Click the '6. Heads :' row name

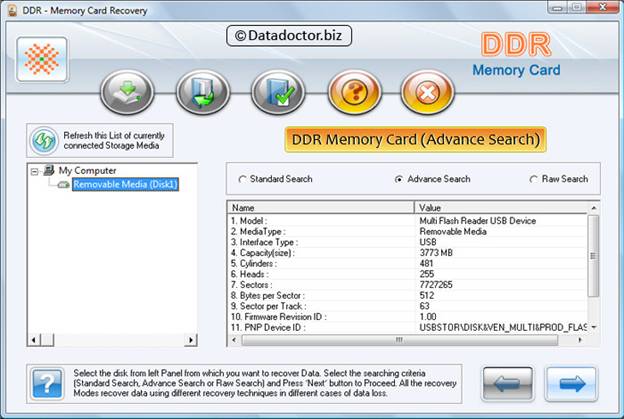(x=250, y=274)
